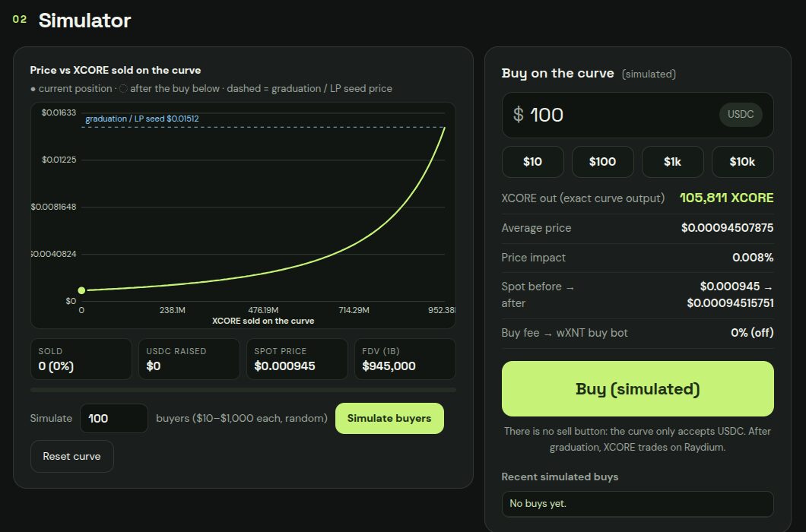
Task: Click the $0.01633 y-axis label
Action: point(59,112)
